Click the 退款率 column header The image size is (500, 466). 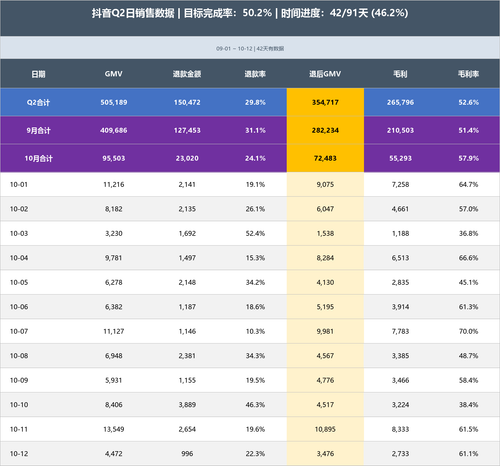tap(255, 74)
